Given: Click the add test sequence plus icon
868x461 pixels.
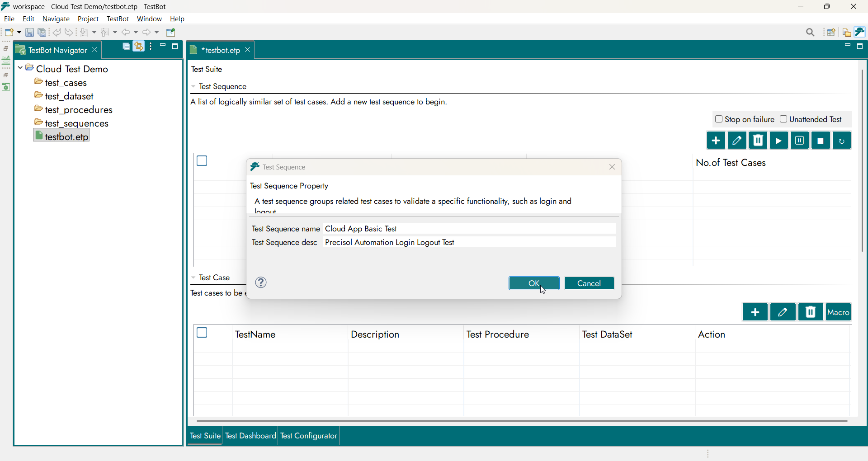Looking at the screenshot, I should (x=716, y=141).
